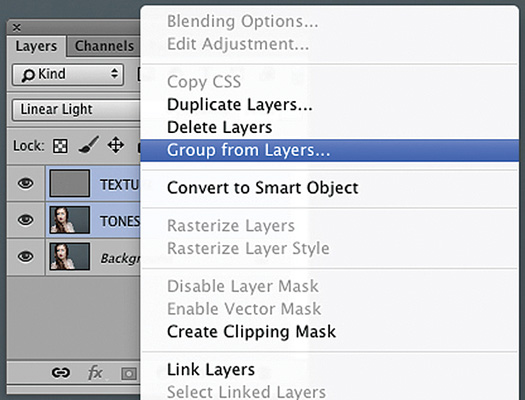Switch to the Channels tab
Viewport: 525px width, 400px height.
(x=104, y=46)
